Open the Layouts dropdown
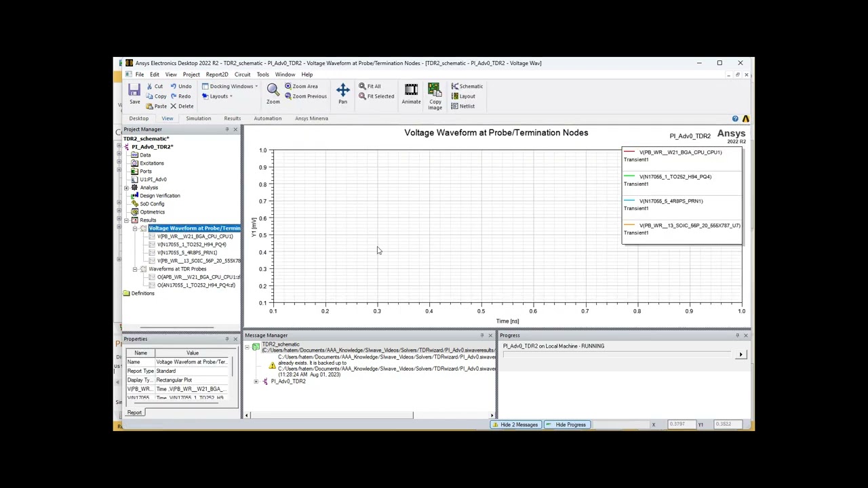The image size is (868, 488). point(217,96)
